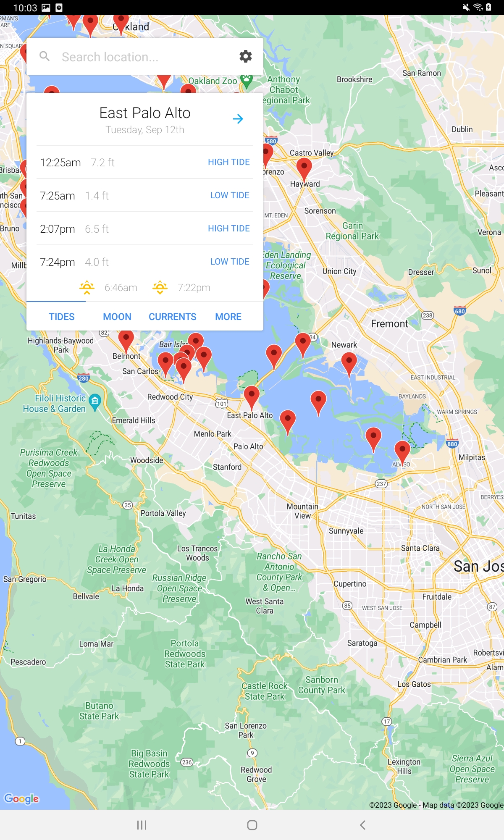Open the MORE tab
Image resolution: width=504 pixels, height=840 pixels.
(228, 317)
